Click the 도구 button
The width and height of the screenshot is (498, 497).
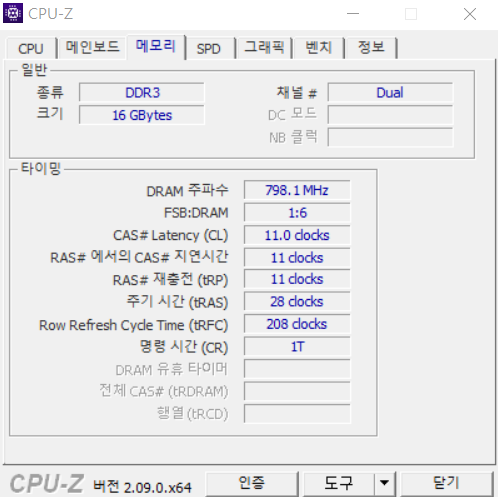[339, 483]
